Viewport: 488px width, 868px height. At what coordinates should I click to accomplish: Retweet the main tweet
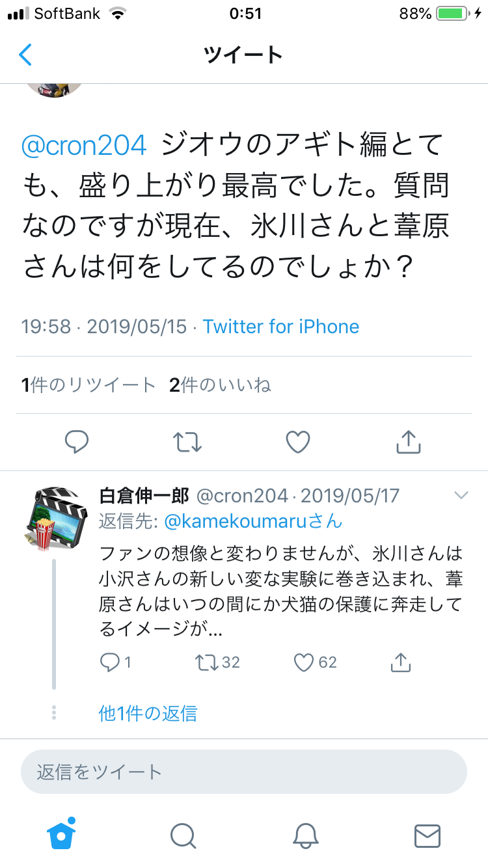(187, 442)
